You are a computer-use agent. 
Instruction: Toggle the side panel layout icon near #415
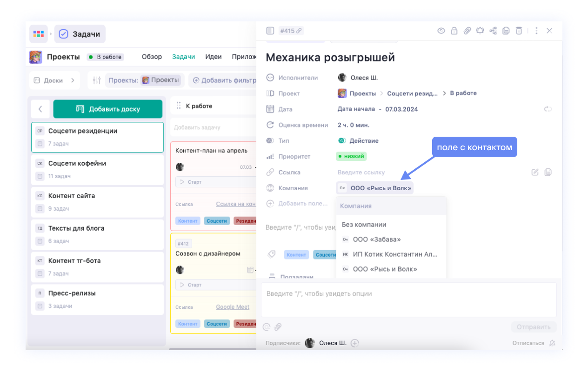[270, 31]
